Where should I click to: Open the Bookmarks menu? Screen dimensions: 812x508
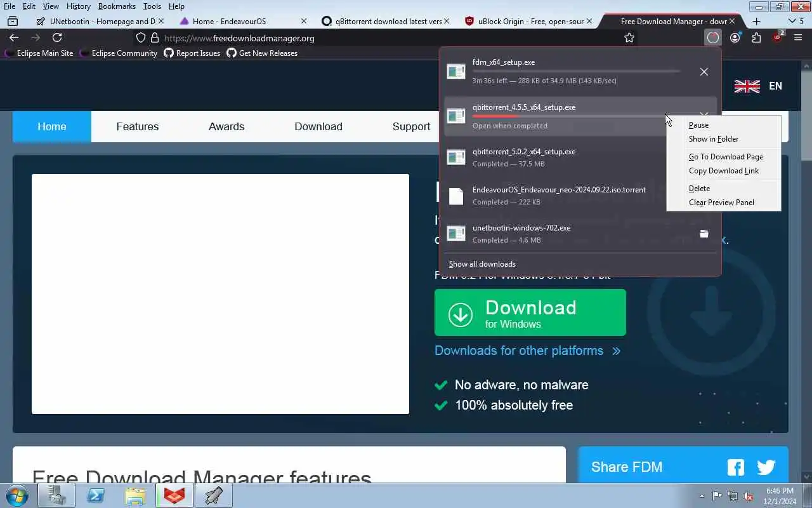pyautogui.click(x=117, y=6)
